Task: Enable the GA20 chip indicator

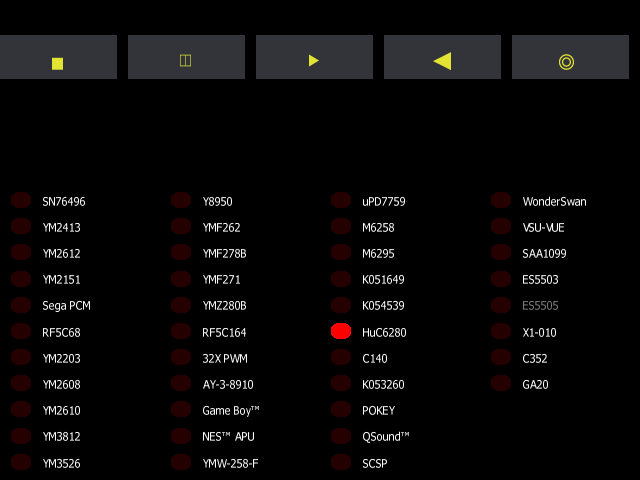Action: point(501,384)
